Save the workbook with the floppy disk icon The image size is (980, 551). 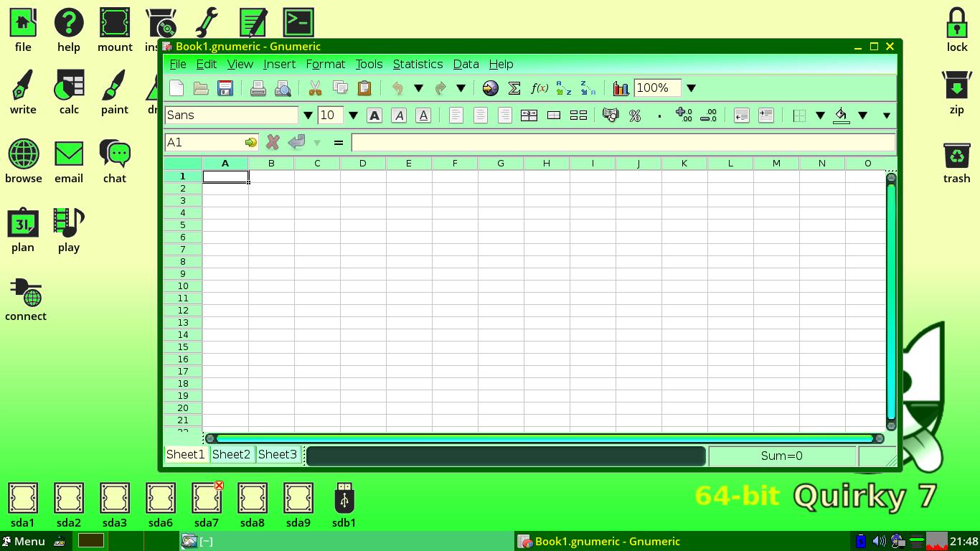coord(225,88)
